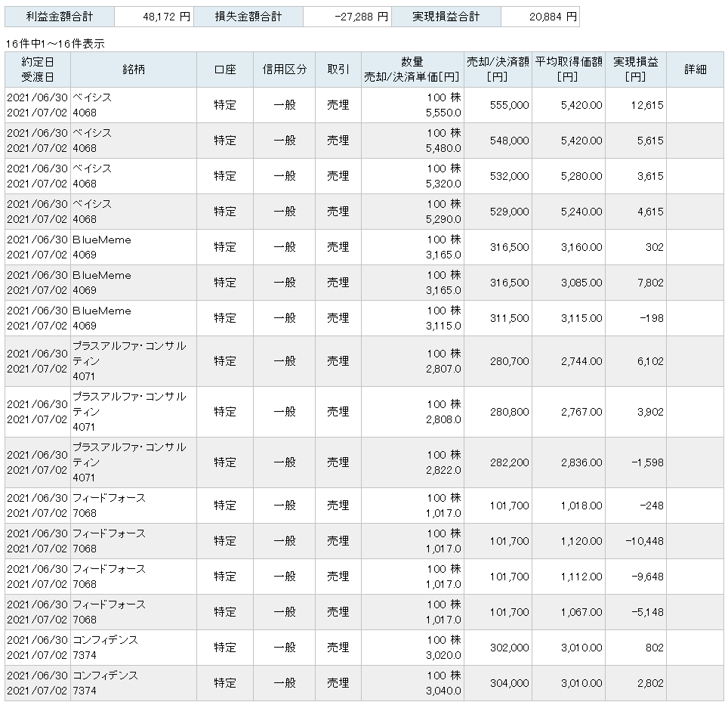Image resolution: width=728 pixels, height=705 pixels.
Task: Click unit price 2,822.0 in プラスアルファ row
Action: pyautogui.click(x=443, y=470)
